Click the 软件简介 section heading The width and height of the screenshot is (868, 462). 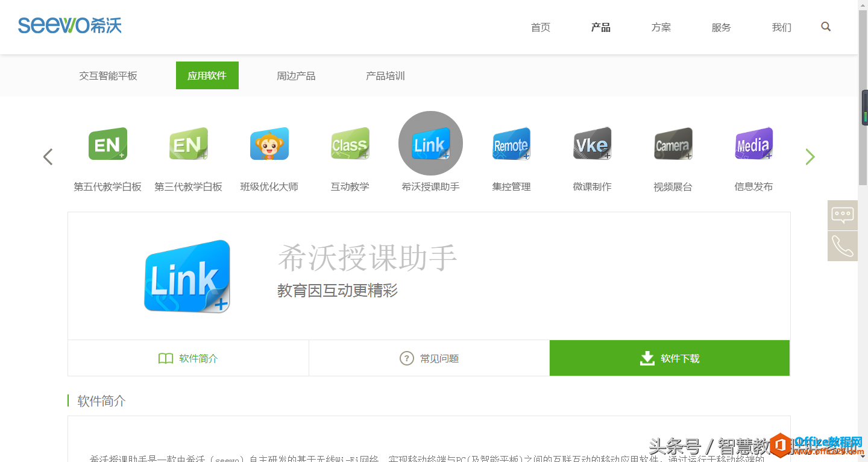click(102, 401)
